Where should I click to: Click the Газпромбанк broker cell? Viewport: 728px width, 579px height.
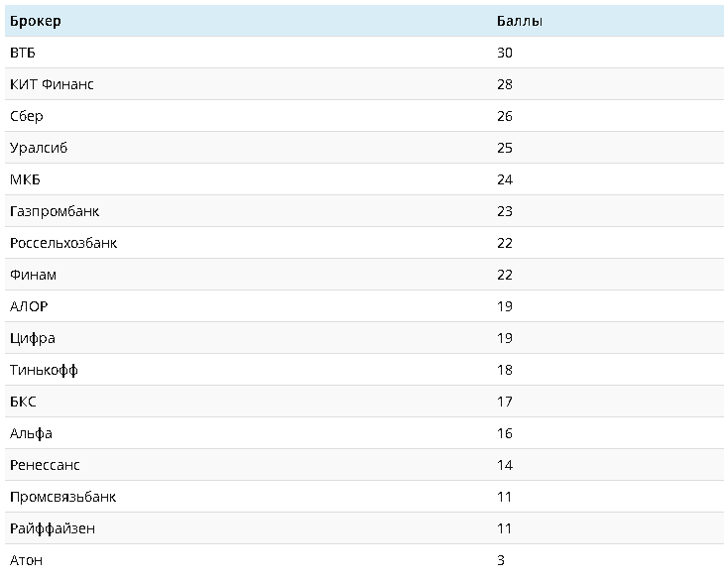pyautogui.click(x=55, y=211)
